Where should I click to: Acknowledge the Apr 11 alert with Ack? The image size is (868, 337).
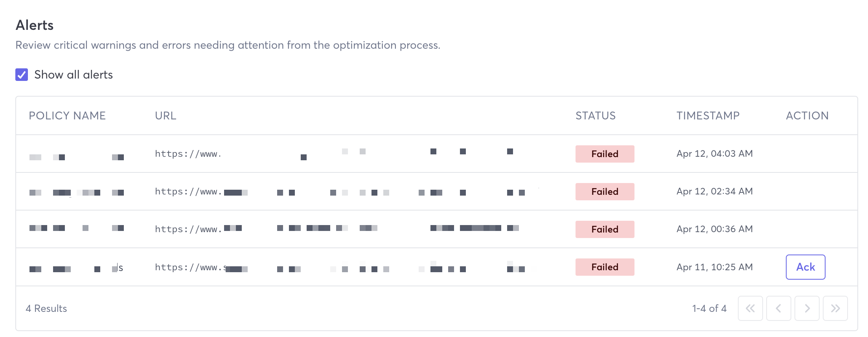tap(805, 267)
